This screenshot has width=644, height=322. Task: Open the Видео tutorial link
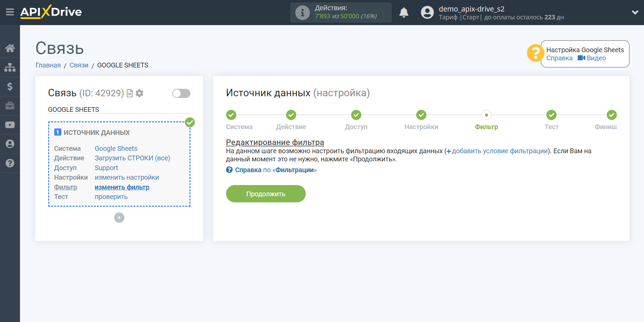[x=592, y=58]
